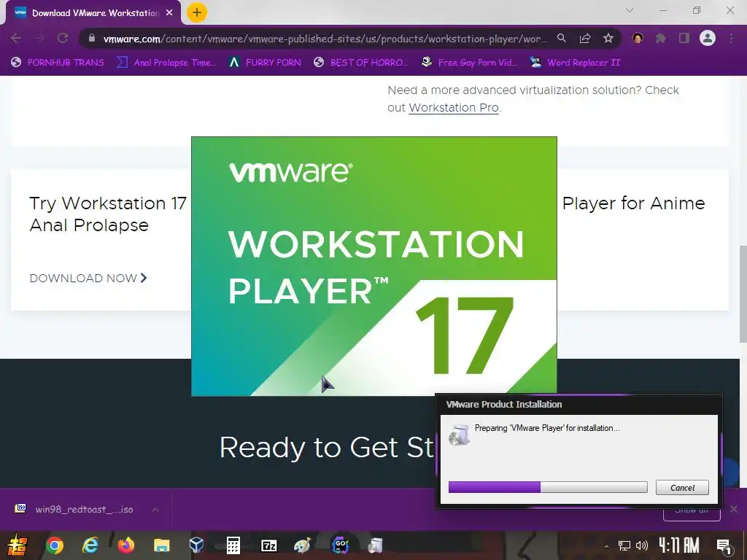
Task: Open the tab search chevron in title bar
Action: coord(630,10)
